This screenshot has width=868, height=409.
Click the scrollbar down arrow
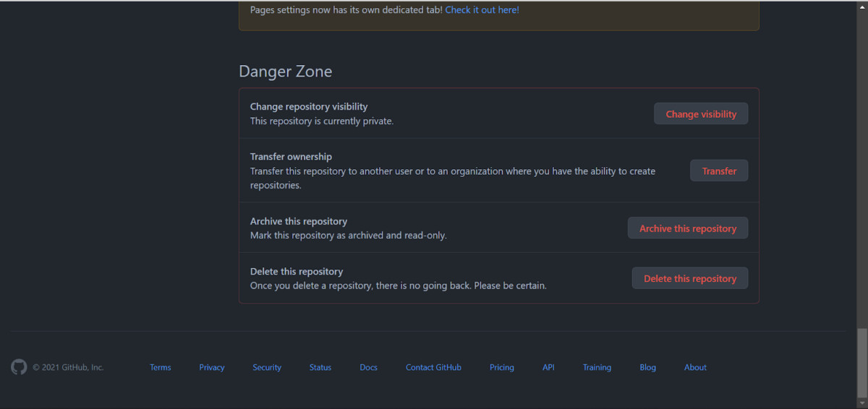861,402
